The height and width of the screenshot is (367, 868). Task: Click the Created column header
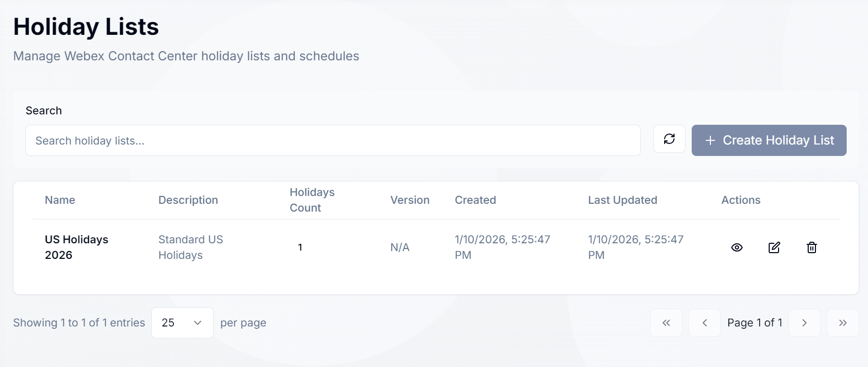pyautogui.click(x=475, y=200)
